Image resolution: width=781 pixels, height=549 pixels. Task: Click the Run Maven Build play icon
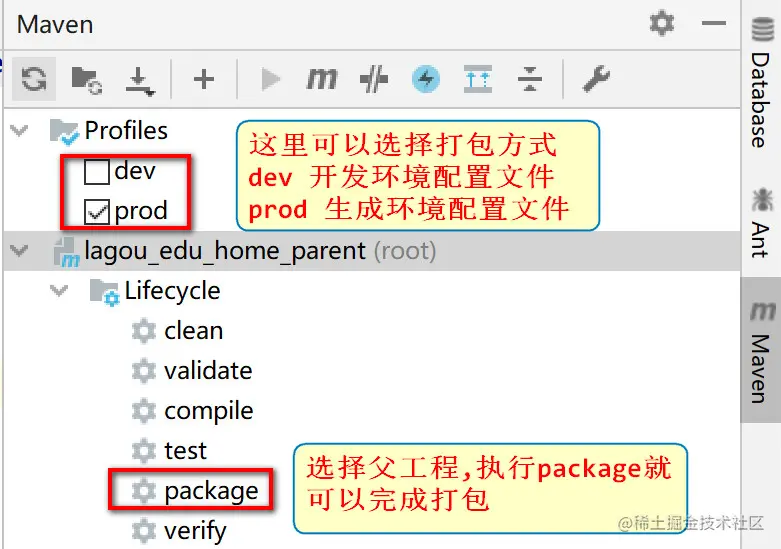(x=270, y=79)
